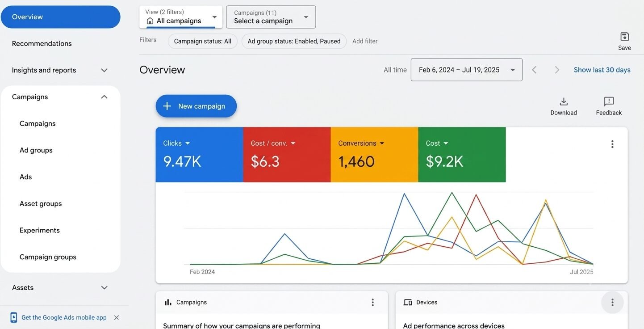Image resolution: width=644 pixels, height=329 pixels.
Task: Open the Campaigns card three-dot menu
Action: coord(373,302)
